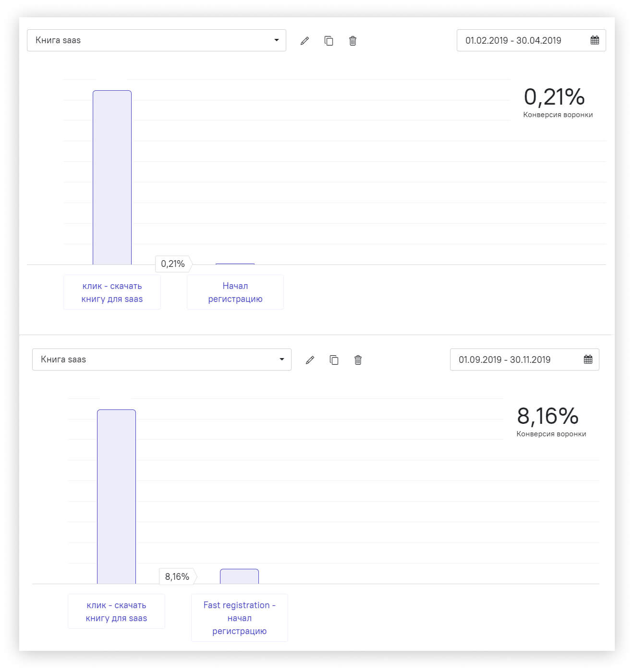Image resolution: width=634 pixels, height=672 pixels.
Task: Click the 8,16% conversion badge between bars
Action: coord(178,576)
